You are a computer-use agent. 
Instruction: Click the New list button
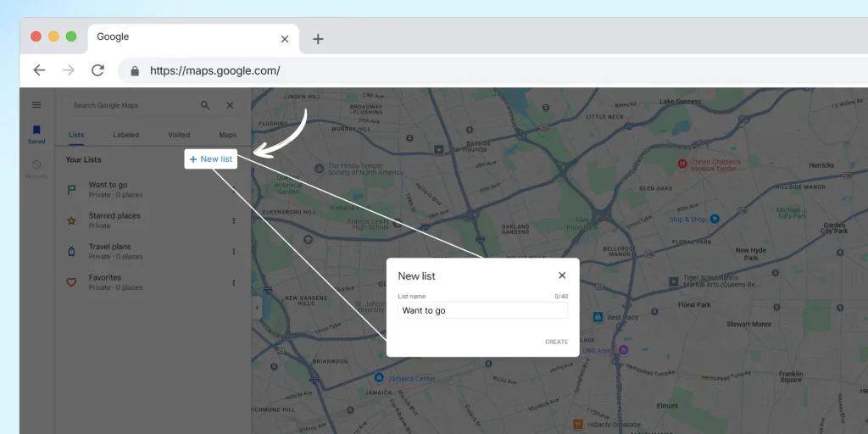click(x=211, y=159)
